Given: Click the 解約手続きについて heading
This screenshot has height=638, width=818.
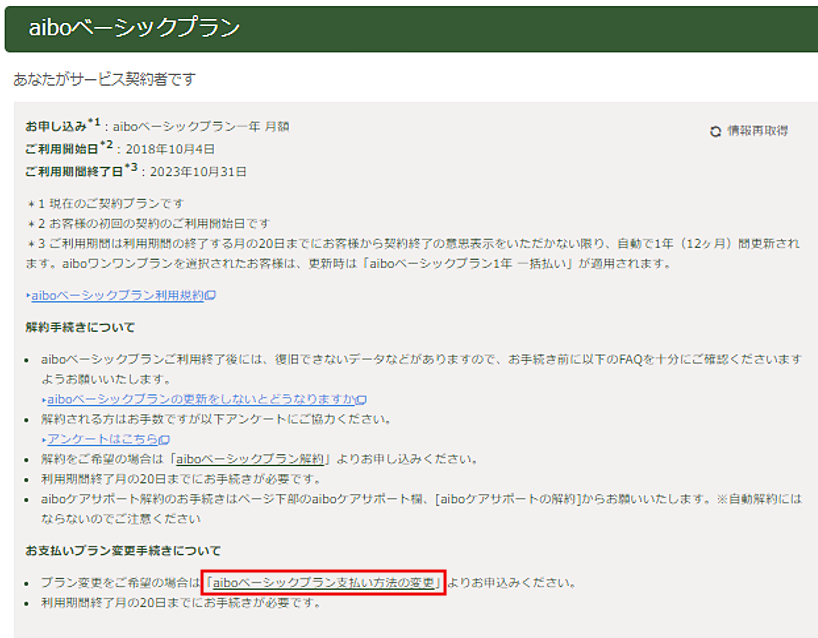Looking at the screenshot, I should click(80, 328).
